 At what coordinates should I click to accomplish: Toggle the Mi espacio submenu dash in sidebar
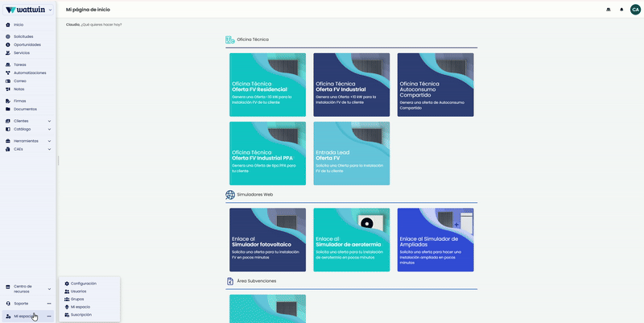point(49,316)
